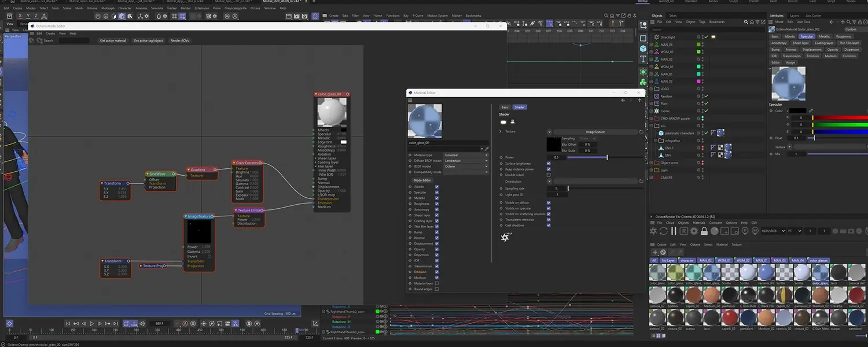Jump to the end of the timeline
Screen dimensions: 868x347
point(115,324)
